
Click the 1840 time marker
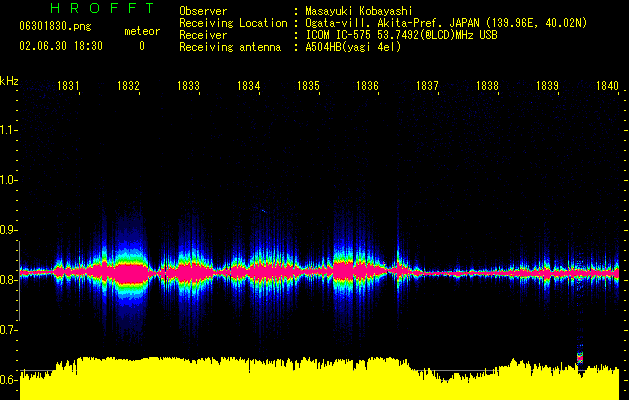pyautogui.click(x=607, y=86)
